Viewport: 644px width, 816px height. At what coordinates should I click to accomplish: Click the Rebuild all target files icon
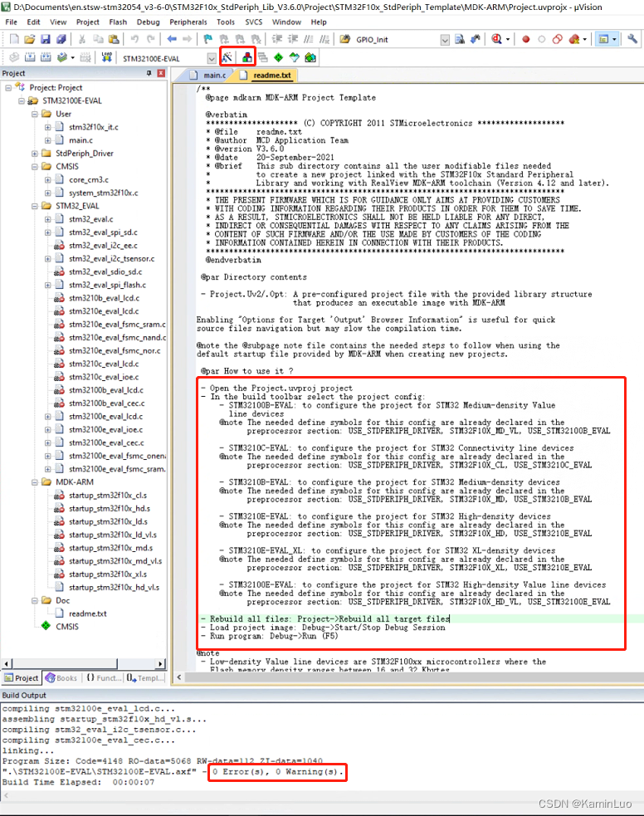(46, 58)
